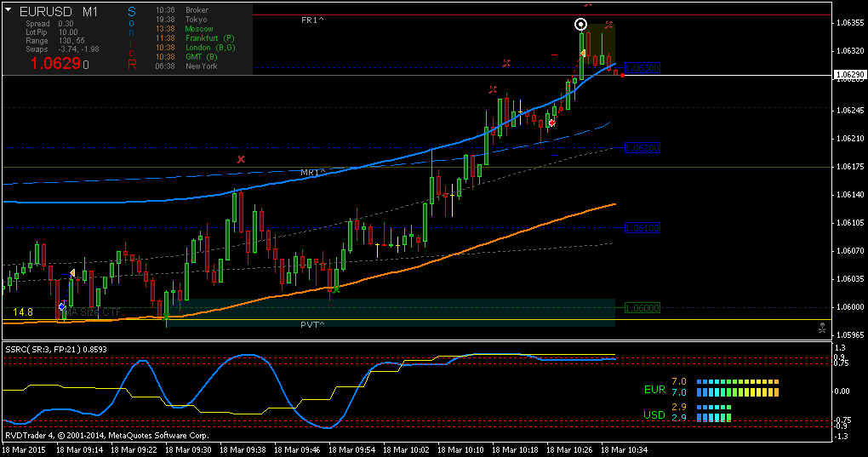The image size is (868, 457).
Task: Click the 18 Mar 2015 date label
Action: 24,450
